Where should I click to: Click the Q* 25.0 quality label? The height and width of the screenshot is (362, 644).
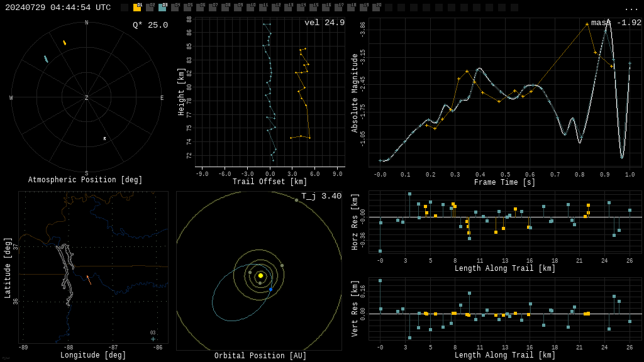click(150, 25)
